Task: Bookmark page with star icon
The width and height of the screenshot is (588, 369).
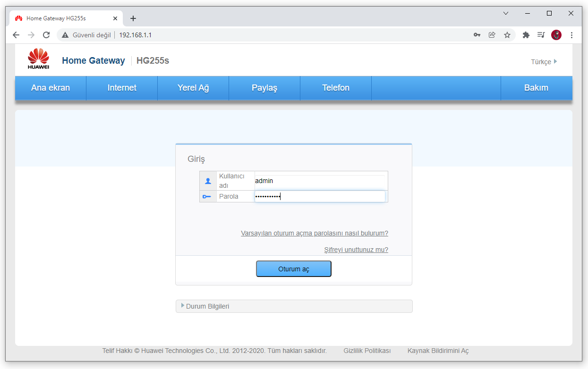Action: pos(507,35)
